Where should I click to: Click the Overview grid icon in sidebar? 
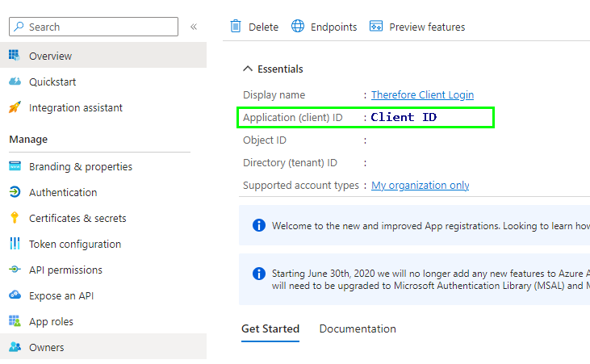pyautogui.click(x=15, y=56)
